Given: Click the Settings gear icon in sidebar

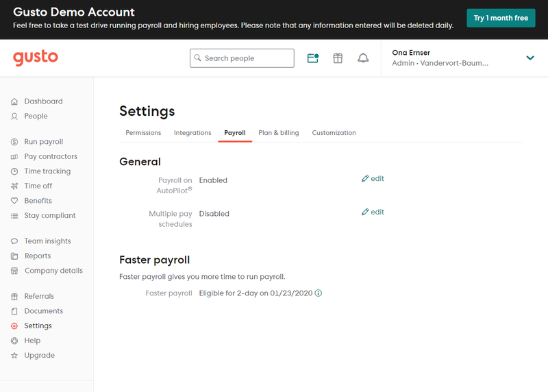Looking at the screenshot, I should click(x=14, y=326).
